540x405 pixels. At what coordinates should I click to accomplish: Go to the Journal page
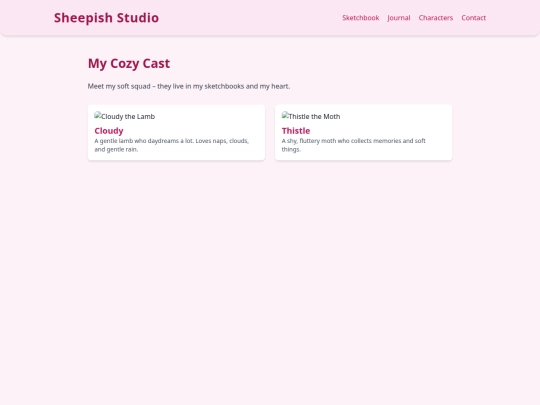click(x=399, y=18)
